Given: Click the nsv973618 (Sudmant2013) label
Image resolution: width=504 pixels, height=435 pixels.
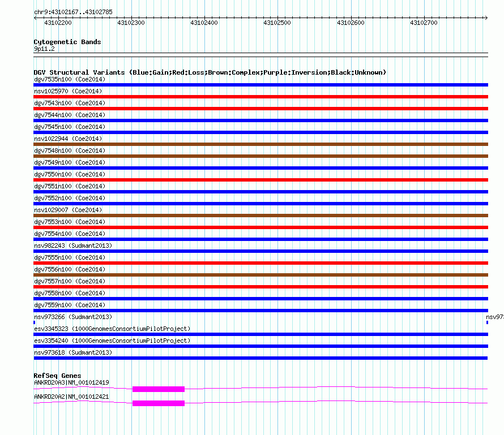Looking at the screenshot, I should (73, 352).
